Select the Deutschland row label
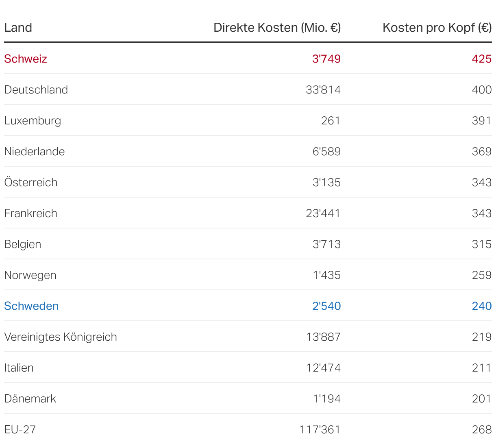This screenshot has width=496, height=448. click(36, 90)
